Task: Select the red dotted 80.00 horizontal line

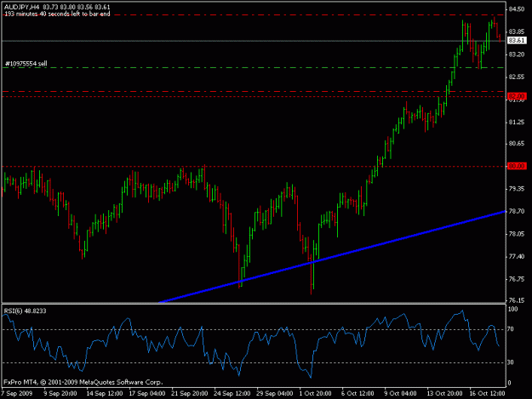Action: click(255, 167)
